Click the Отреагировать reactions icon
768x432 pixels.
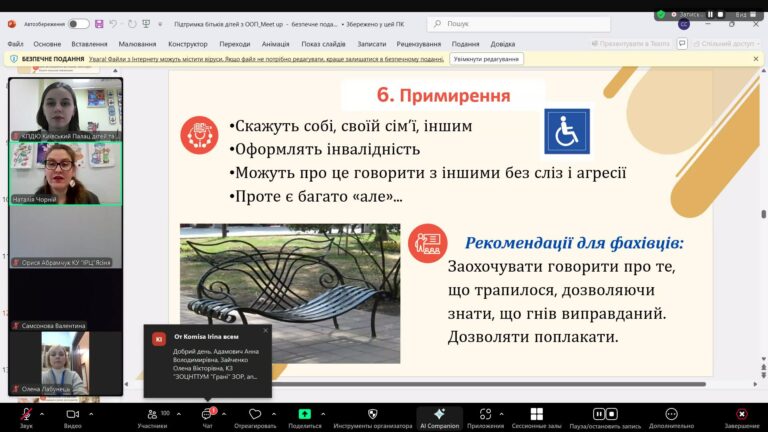[255, 413]
